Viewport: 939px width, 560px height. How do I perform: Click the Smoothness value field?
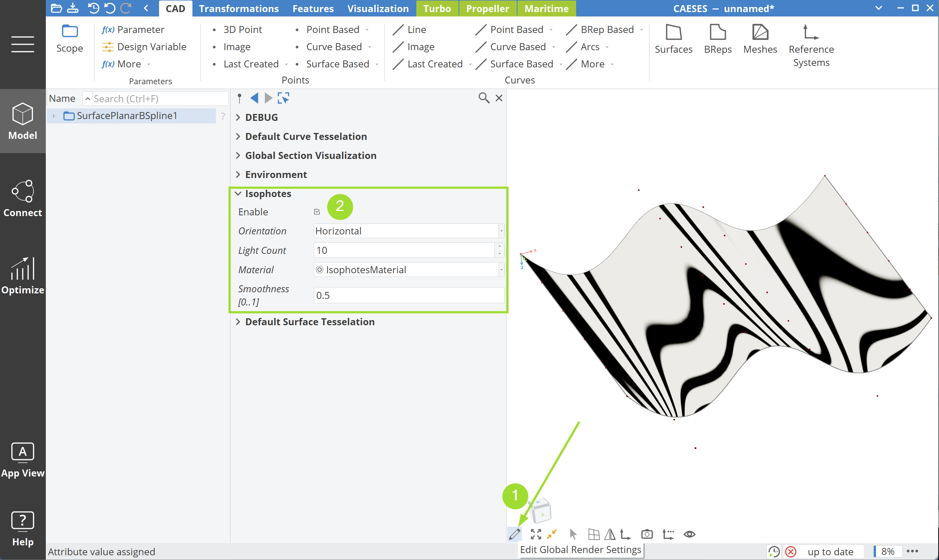tap(409, 295)
